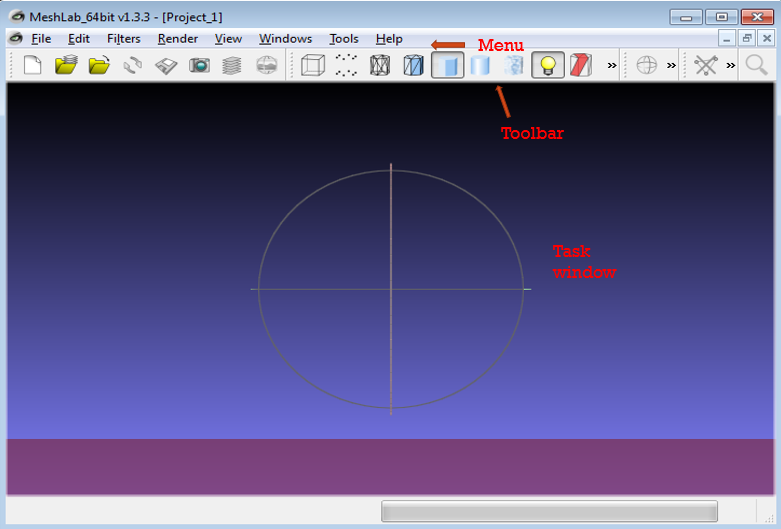Take a snapshot with camera icon
Screen dimensions: 781x529
coord(200,66)
